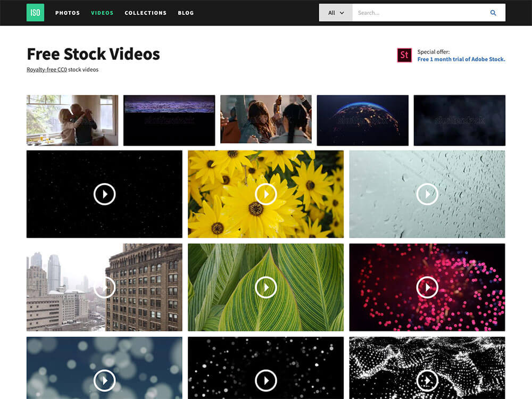The width and height of the screenshot is (532, 399).
Task: Play the snowy city buildings video
Action: (104, 287)
